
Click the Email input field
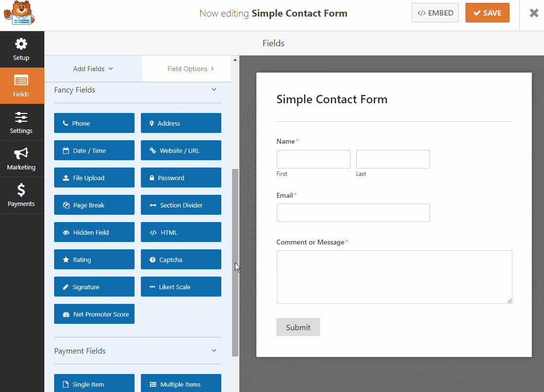click(353, 213)
